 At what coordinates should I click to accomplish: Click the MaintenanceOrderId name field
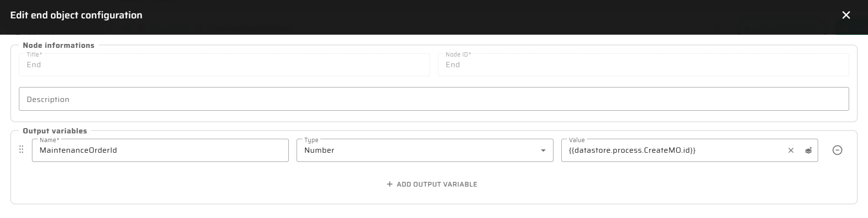pos(160,150)
